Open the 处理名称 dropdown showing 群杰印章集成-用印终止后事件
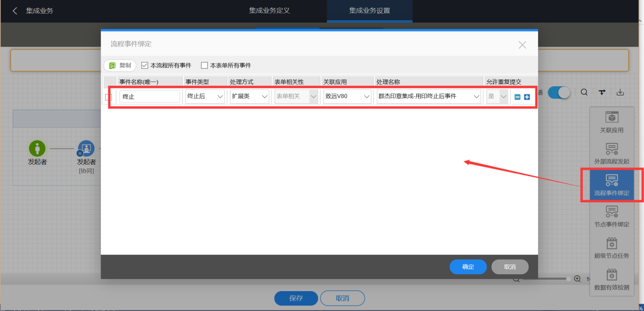Screen dimensions: 644x311 429,96
